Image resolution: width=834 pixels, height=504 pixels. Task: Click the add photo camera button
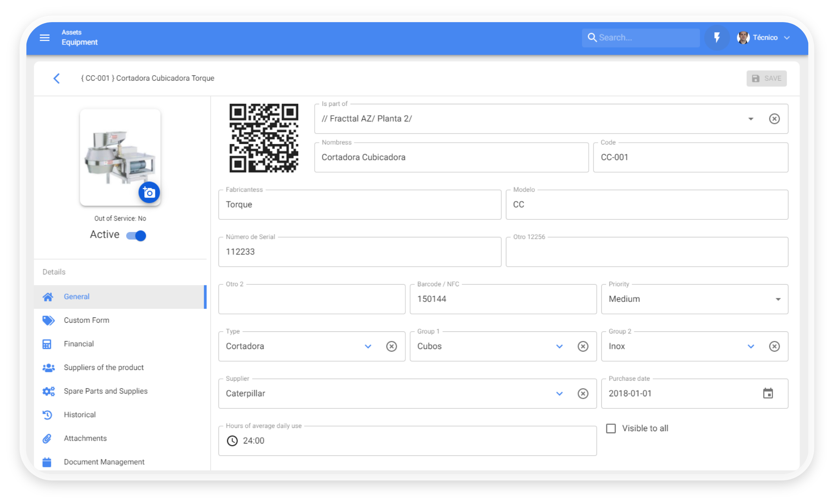(x=149, y=192)
